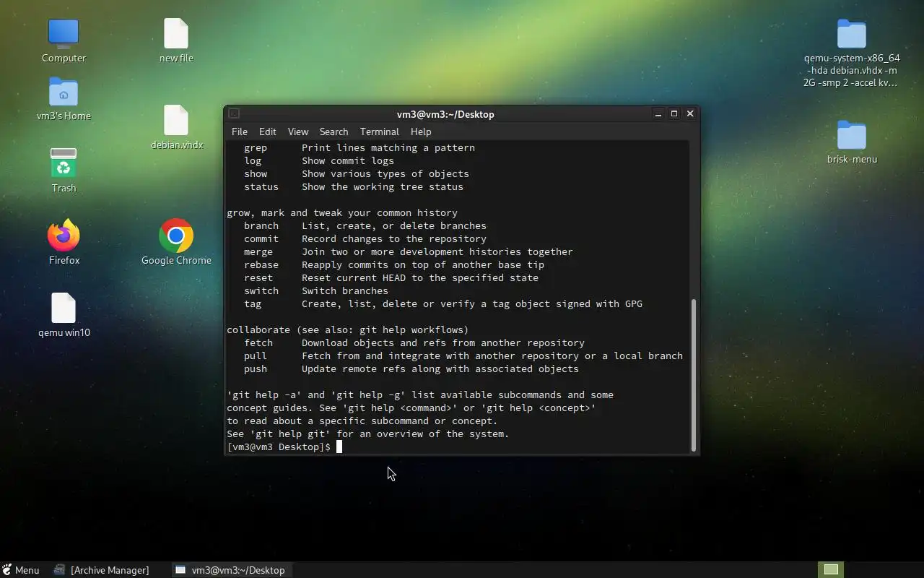Open the Terminal menu in menubar
Screen dimensions: 924x578
(380, 131)
